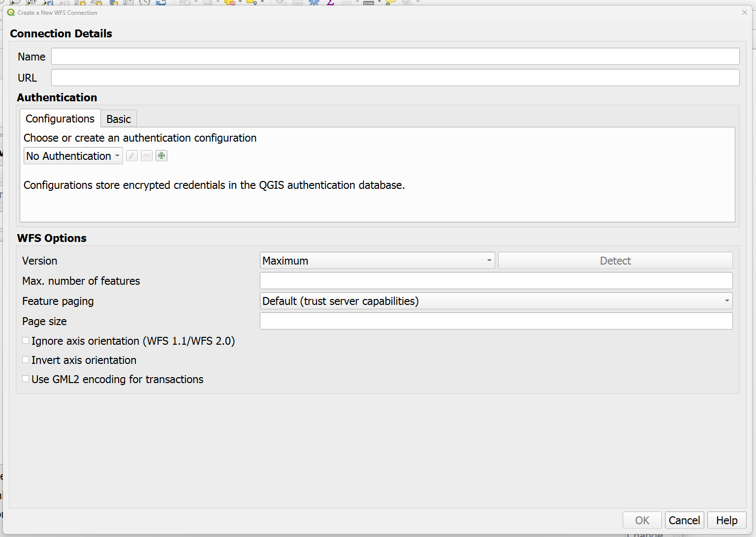Add a new authentication configuration
The image size is (756, 537).
tap(161, 156)
